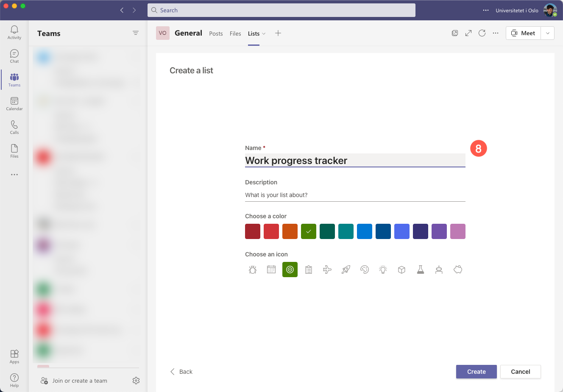Image resolution: width=563 pixels, height=392 pixels.
Task: Switch to the Posts tab
Action: click(216, 33)
